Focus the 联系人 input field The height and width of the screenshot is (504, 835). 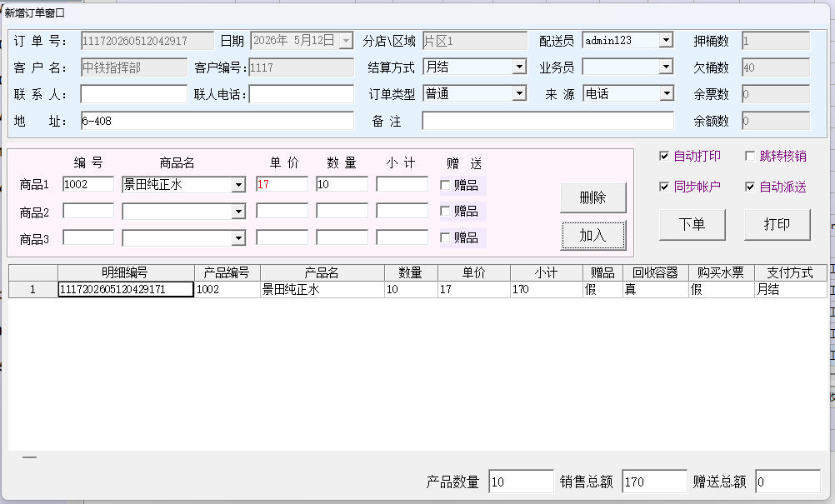[133, 94]
